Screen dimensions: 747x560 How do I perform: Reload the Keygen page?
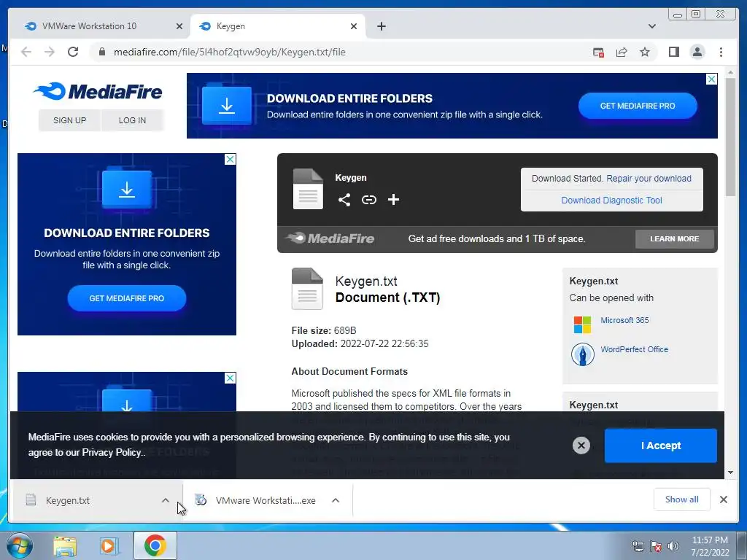click(73, 52)
